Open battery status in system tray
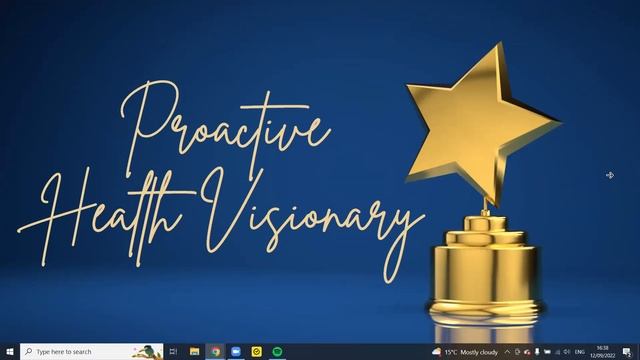Image resolution: width=640 pixels, height=360 pixels. [547, 352]
